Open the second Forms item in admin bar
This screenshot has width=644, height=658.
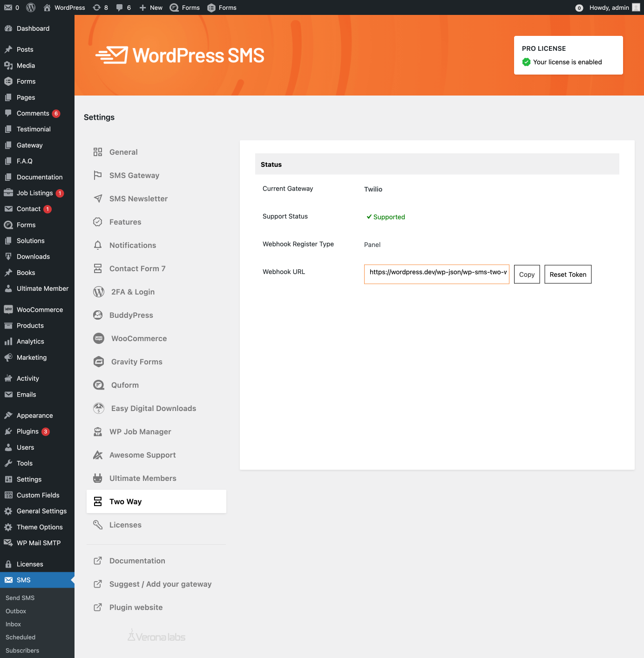(222, 7)
